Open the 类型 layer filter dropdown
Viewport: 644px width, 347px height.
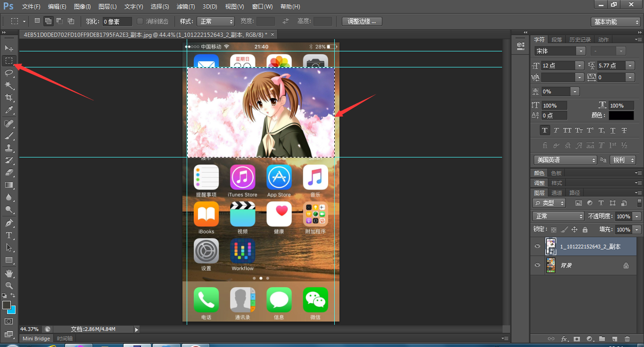[x=549, y=203]
